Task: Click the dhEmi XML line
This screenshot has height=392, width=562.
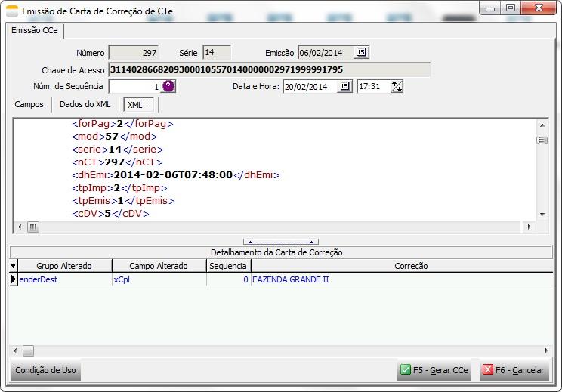Action: tap(175, 175)
